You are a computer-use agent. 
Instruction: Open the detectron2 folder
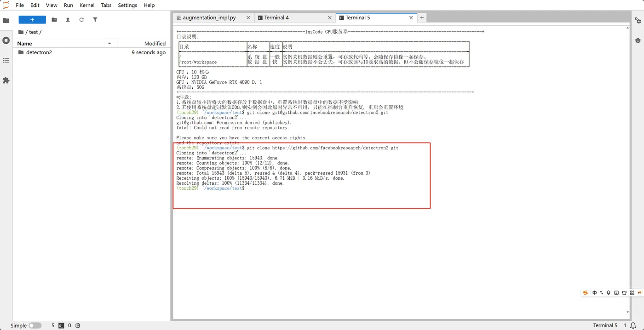(40, 52)
